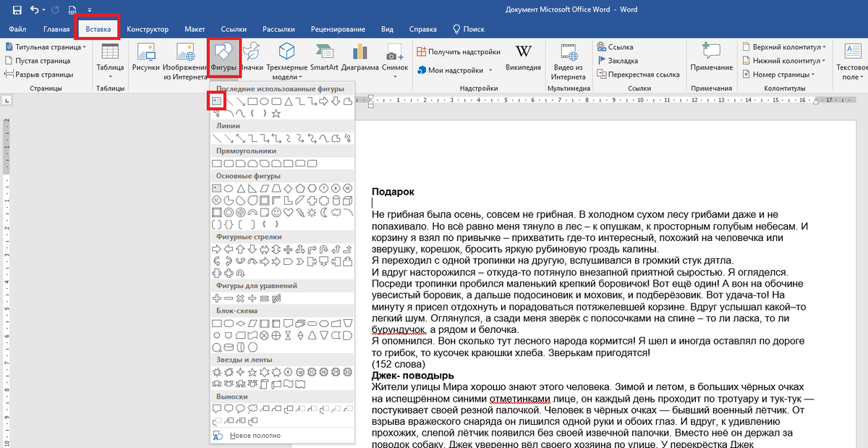Click the Рисунки insert button
868x448 pixels.
145,58
